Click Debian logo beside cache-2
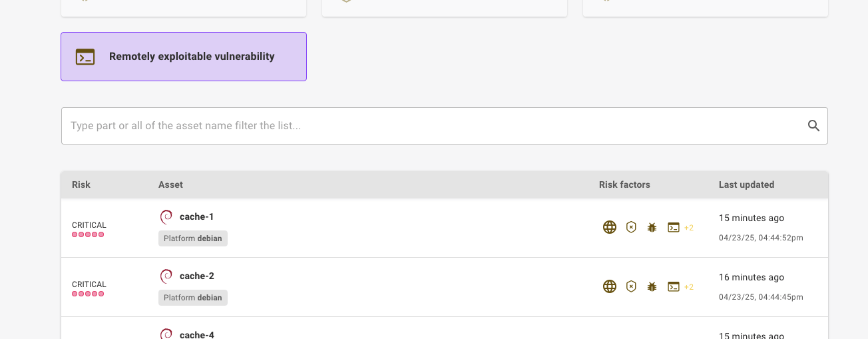868x339 pixels. point(166,276)
